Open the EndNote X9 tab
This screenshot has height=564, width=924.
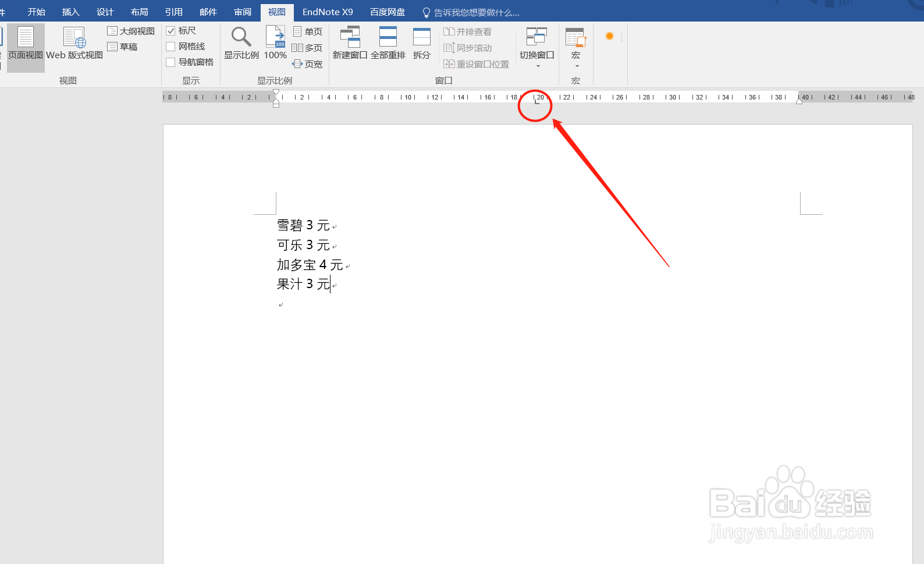pyautogui.click(x=328, y=12)
